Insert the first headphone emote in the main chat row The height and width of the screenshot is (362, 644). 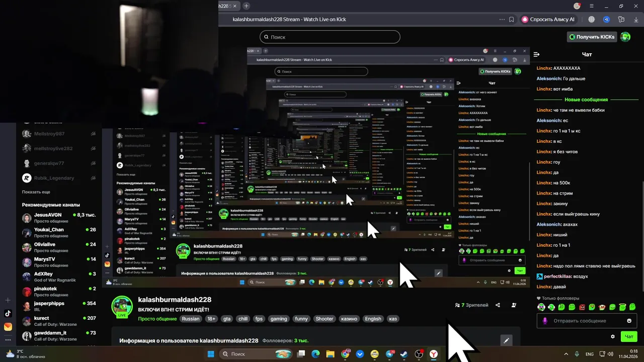click(541, 307)
